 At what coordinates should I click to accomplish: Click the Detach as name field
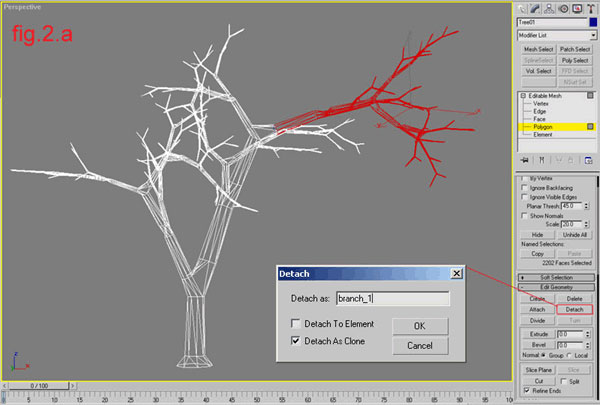[391, 298]
